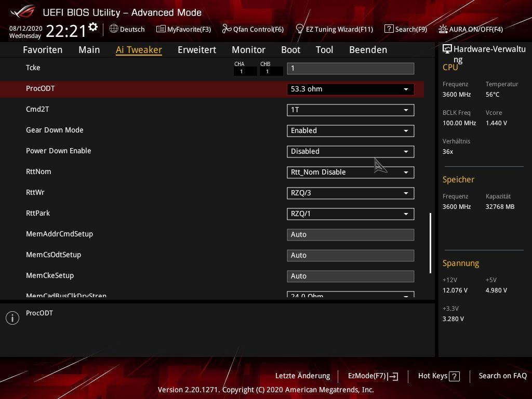Open the Monitor tab
This screenshot has height=399, width=532.
[248, 50]
